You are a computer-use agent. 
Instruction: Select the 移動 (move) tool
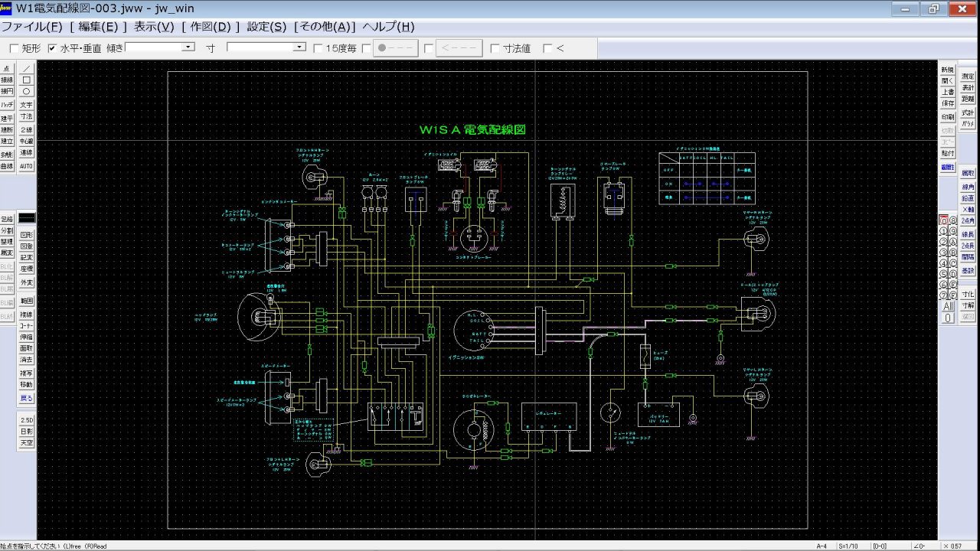click(27, 385)
